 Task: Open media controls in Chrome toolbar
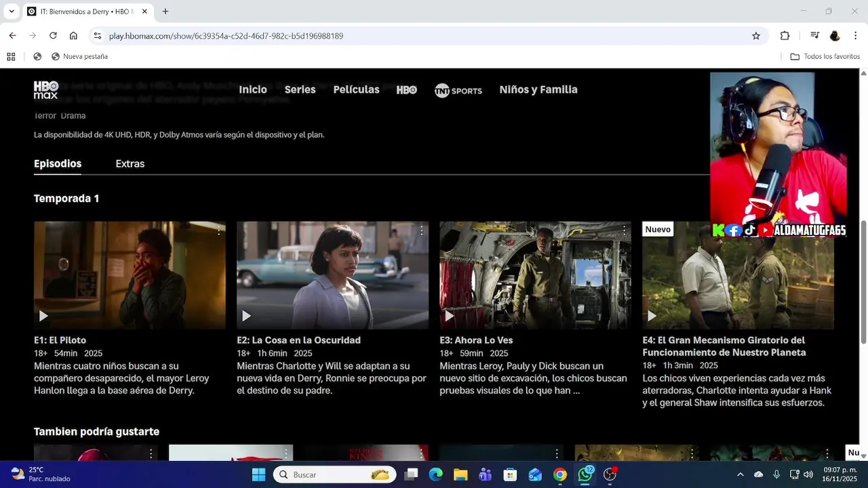tap(815, 36)
